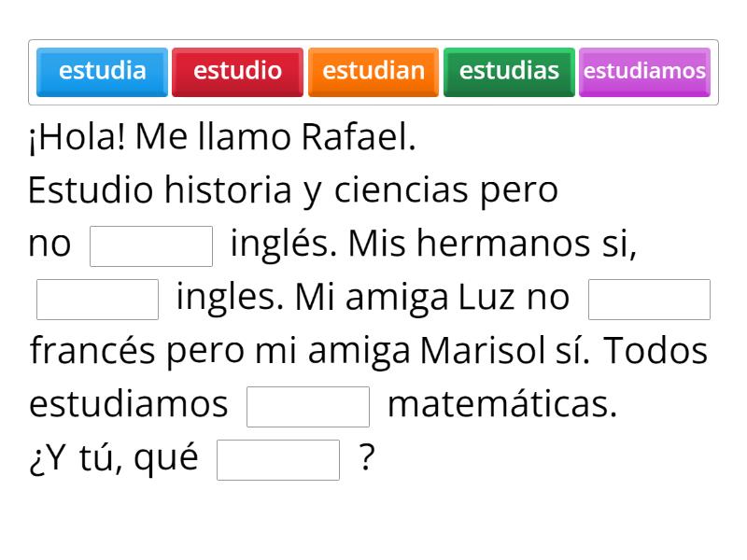Click the blank after 'no' before 'inglés'

tap(151, 244)
